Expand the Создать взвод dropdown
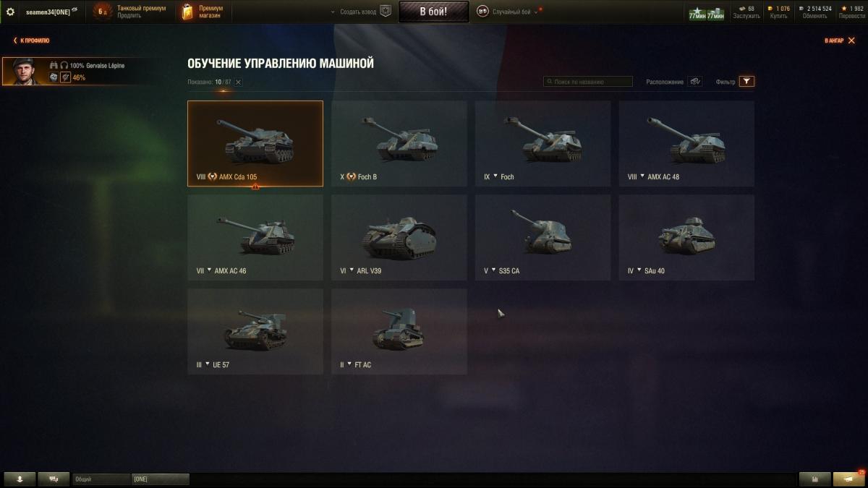This screenshot has width=868, height=488. (354, 12)
